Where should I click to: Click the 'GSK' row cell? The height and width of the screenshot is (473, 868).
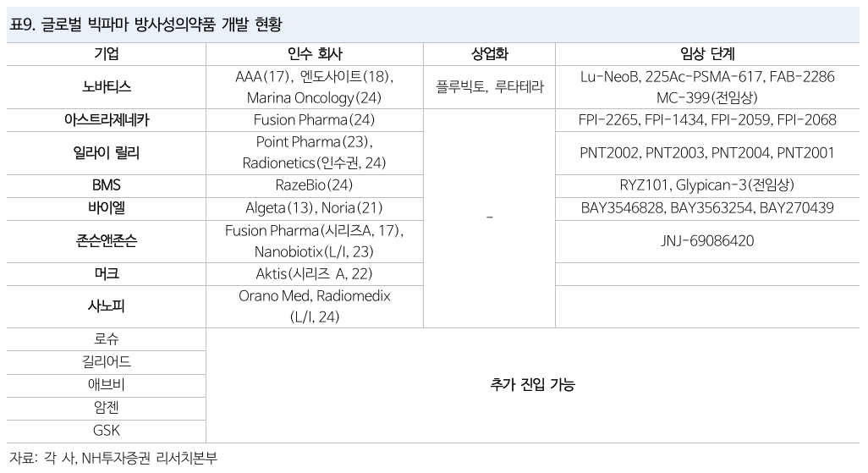[107, 430]
